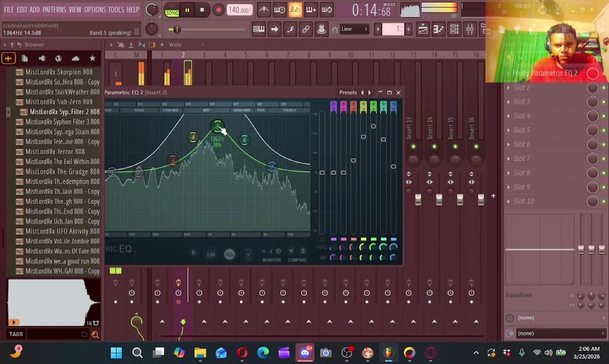The width and height of the screenshot is (609, 364).
Task: Go to next Parametric EQ 2 preset
Action: tap(369, 93)
